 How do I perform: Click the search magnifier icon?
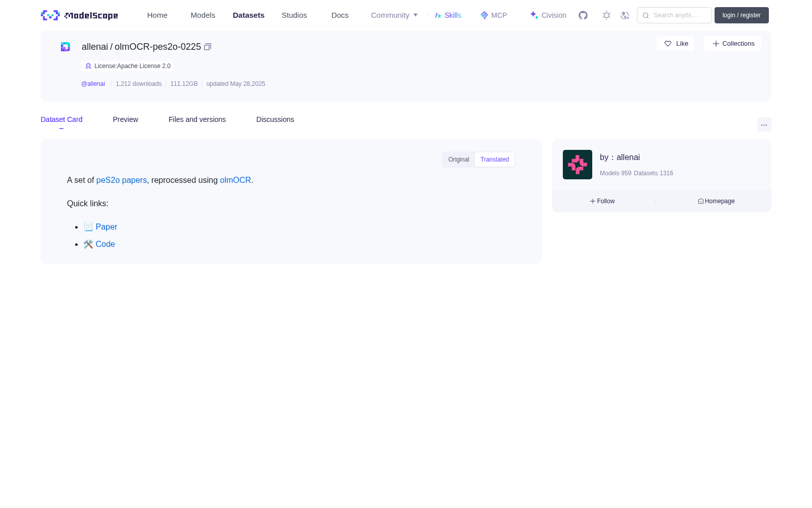tap(646, 15)
